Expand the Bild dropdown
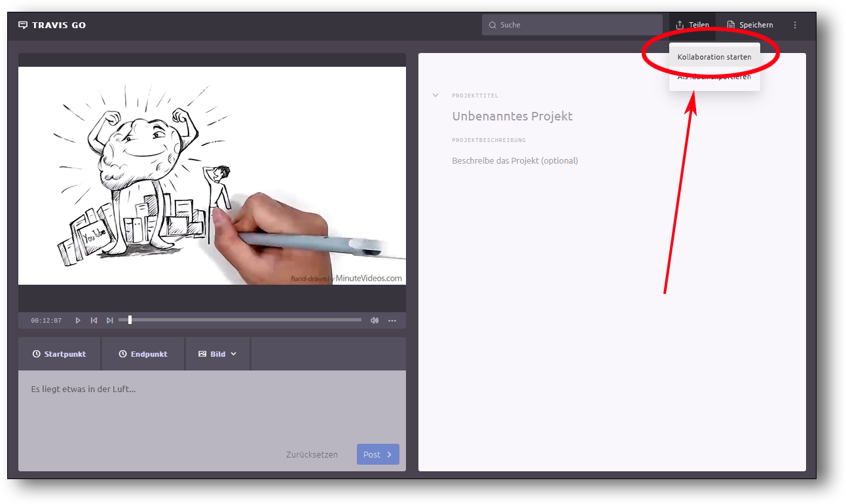The image size is (846, 504). tap(217, 354)
